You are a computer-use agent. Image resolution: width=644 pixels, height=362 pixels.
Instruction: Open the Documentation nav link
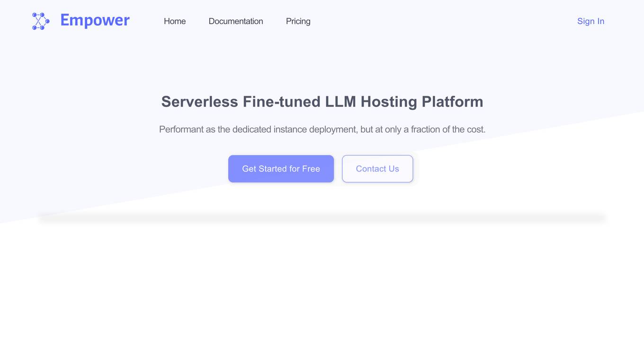[x=236, y=21]
